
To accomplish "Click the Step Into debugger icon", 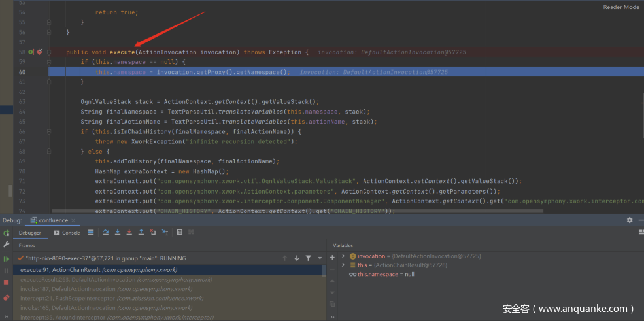I will 117,232.
